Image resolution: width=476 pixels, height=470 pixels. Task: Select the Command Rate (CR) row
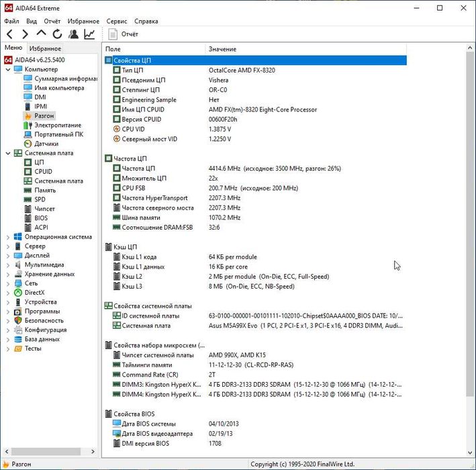pyautogui.click(x=255, y=375)
